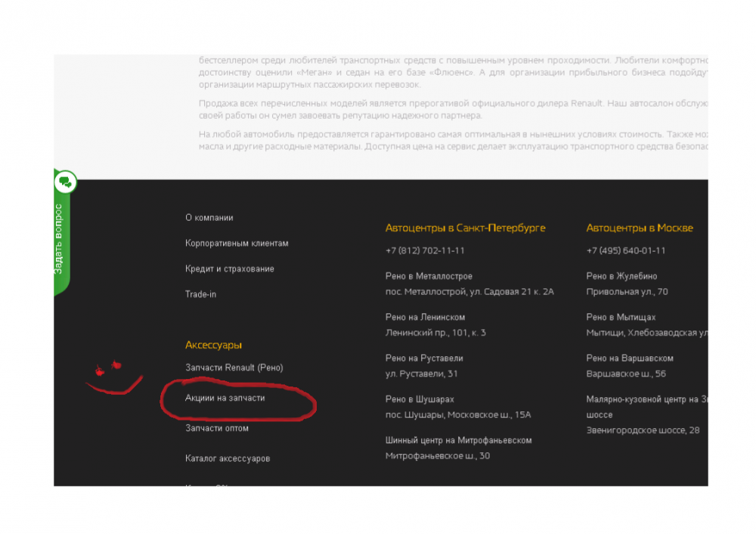This screenshot has width=756, height=534.
Task: Go to 'Корпоративным клиентам' link
Action: (x=237, y=243)
